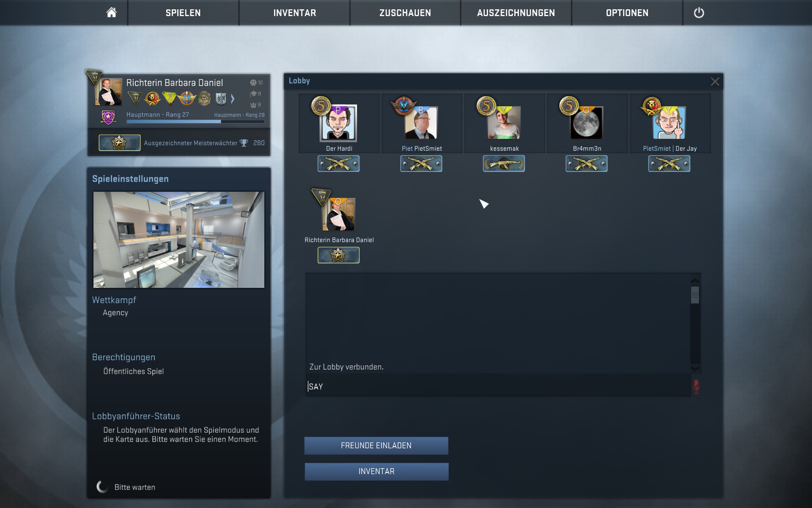Click the gold star rank badge in lobby
Image resolution: width=812 pixels, height=508 pixels.
(338, 255)
